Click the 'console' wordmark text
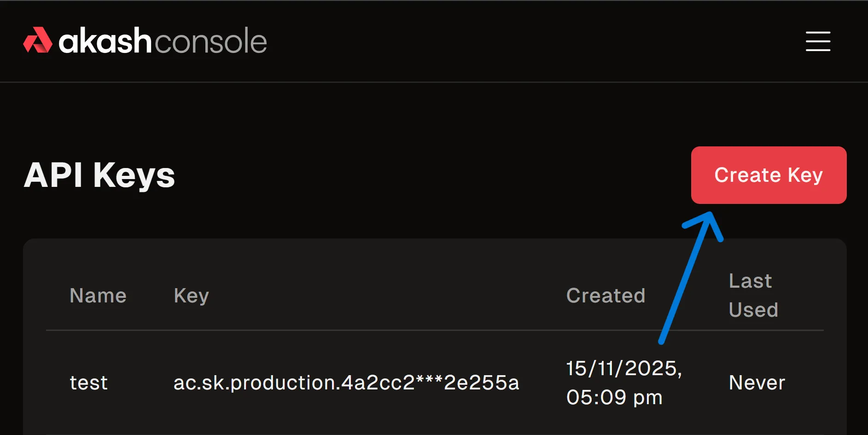The width and height of the screenshot is (868, 435). (211, 41)
